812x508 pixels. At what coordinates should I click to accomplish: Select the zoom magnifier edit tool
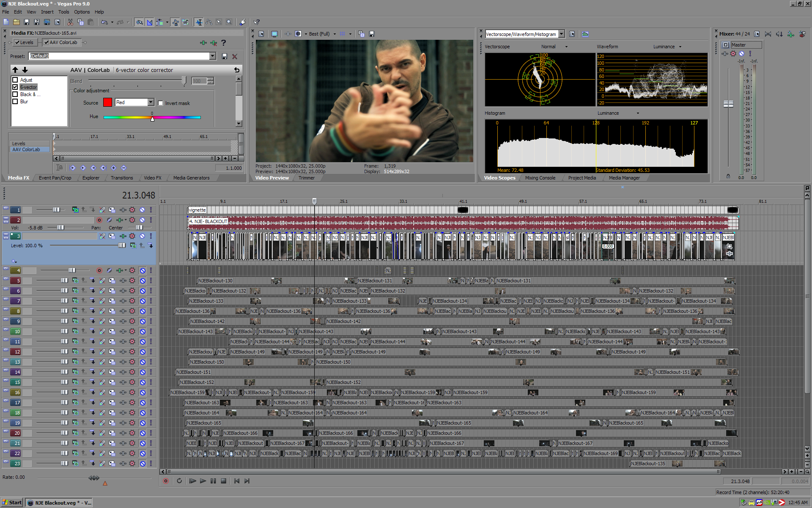[x=229, y=22]
